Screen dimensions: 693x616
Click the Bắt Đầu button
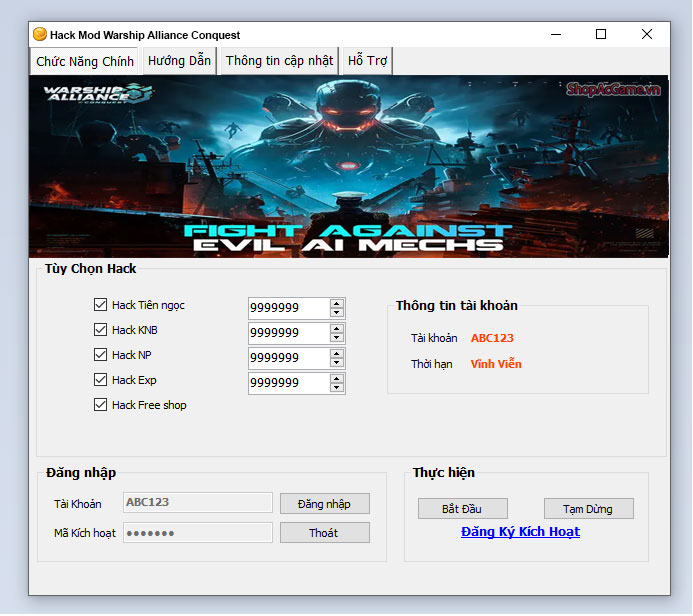(x=462, y=509)
